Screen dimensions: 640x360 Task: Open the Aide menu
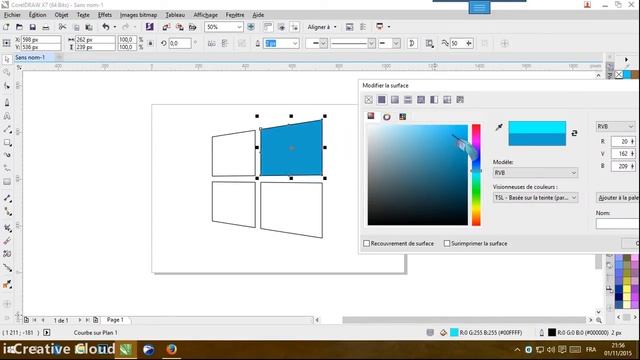click(258, 15)
